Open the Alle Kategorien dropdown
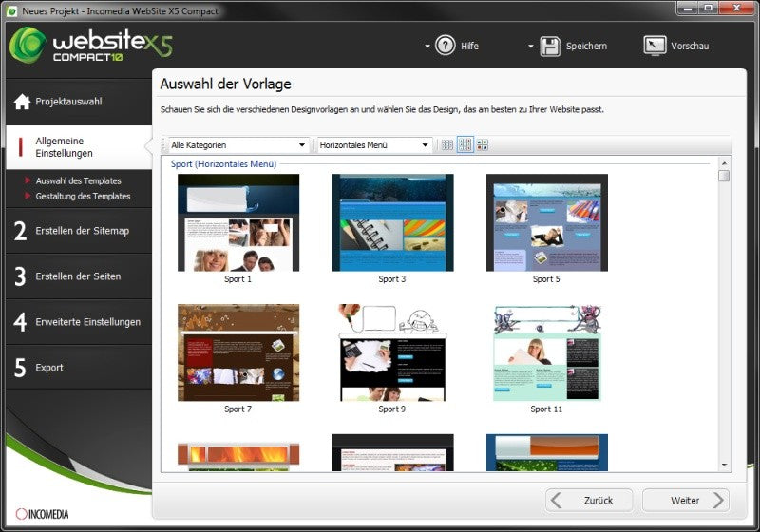The width and height of the screenshot is (760, 532). tap(237, 144)
